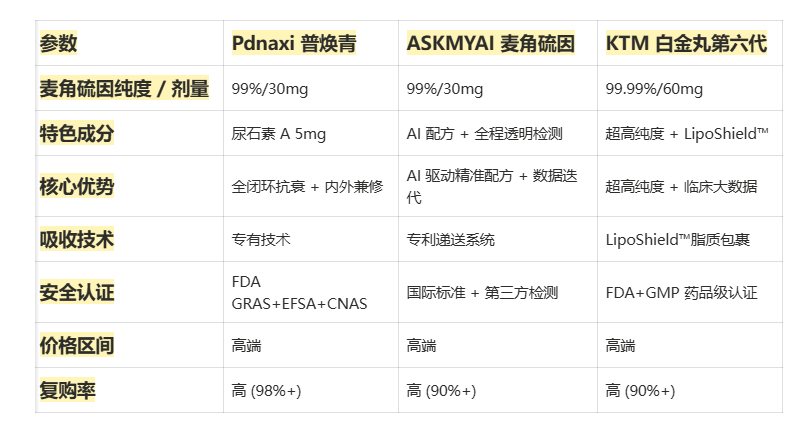This screenshot has height=433, width=809.
Task: Select the KTM 白金丸第六代 column header
Action: coord(685,44)
